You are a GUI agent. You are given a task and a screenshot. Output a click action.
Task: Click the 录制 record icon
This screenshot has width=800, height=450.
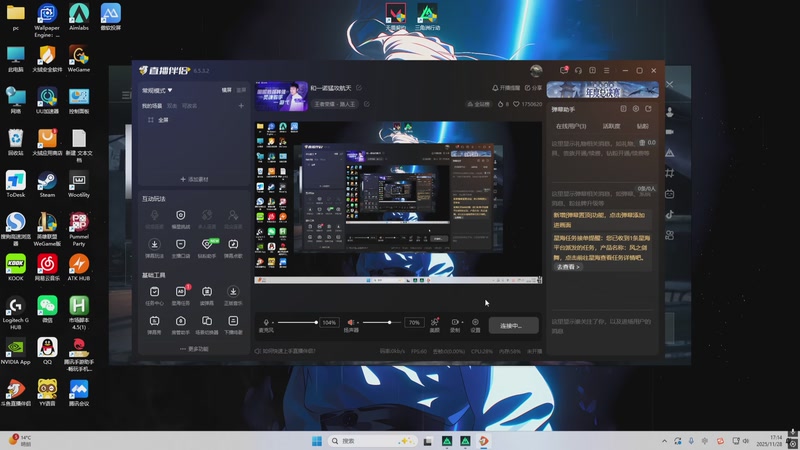[x=454, y=322]
